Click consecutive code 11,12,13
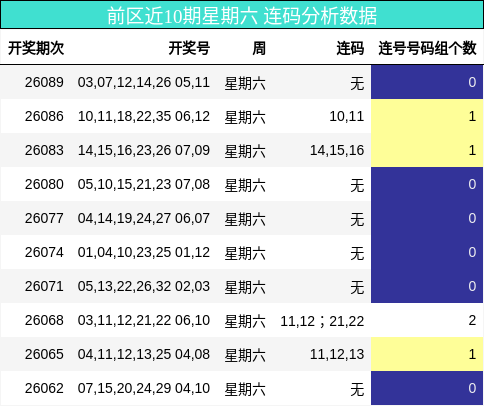 (x=337, y=354)
